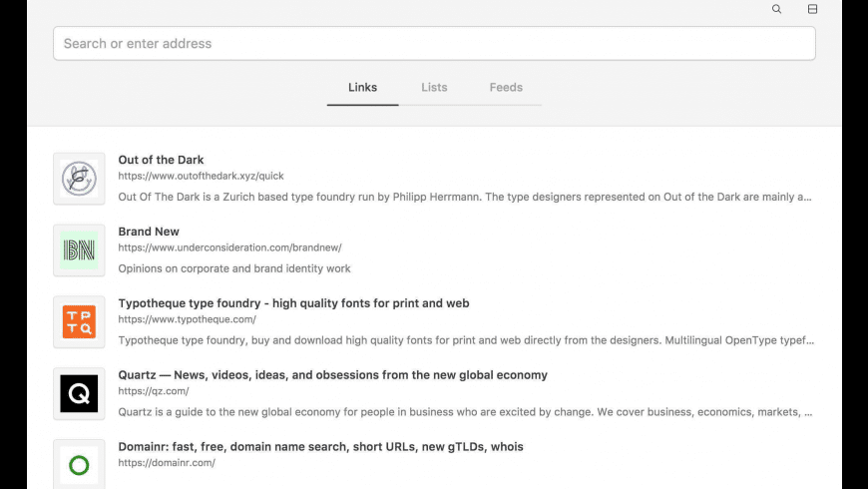
Task: Open the Quartz news bookmark title
Action: [332, 375]
